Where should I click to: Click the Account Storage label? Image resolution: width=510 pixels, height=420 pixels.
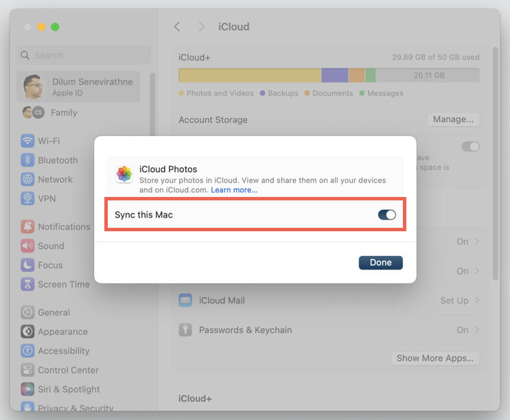point(213,119)
